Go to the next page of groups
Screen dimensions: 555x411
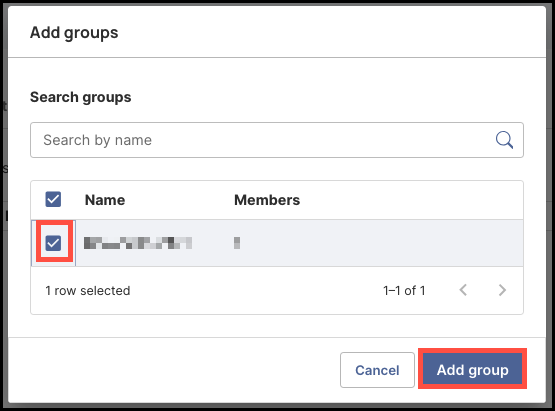point(502,290)
